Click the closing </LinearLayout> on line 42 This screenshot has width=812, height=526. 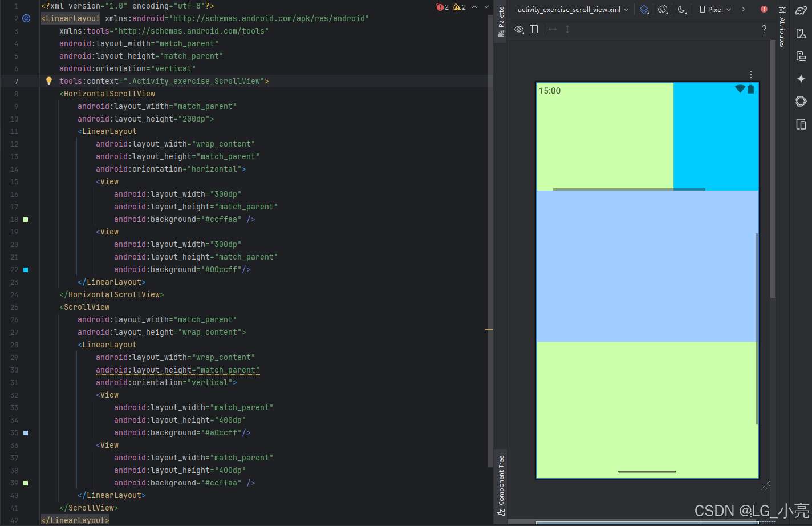[75, 520]
